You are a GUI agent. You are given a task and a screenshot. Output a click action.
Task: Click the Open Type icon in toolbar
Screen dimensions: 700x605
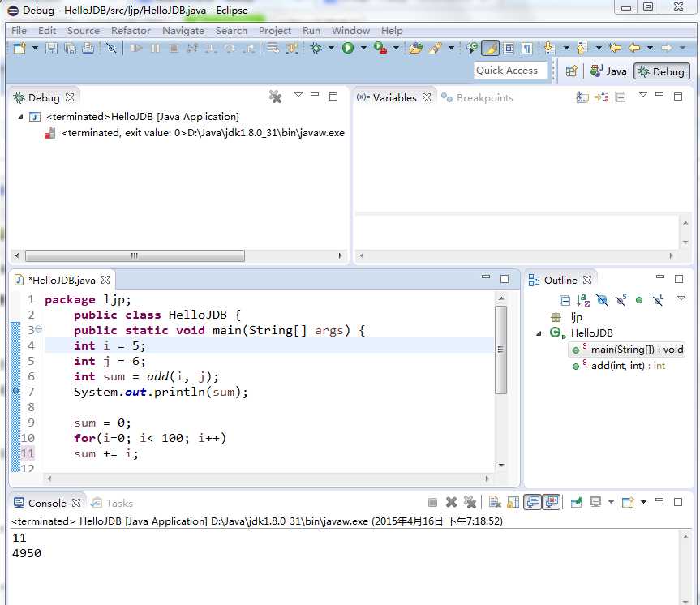[415, 48]
